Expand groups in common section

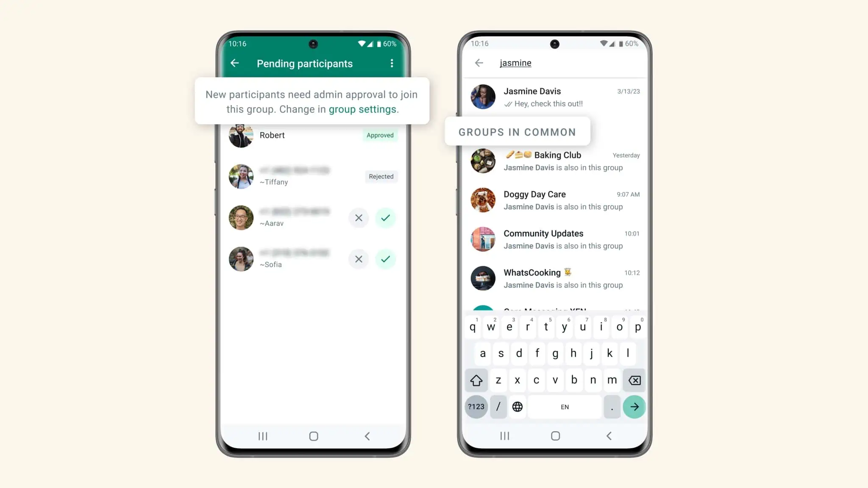tap(516, 132)
